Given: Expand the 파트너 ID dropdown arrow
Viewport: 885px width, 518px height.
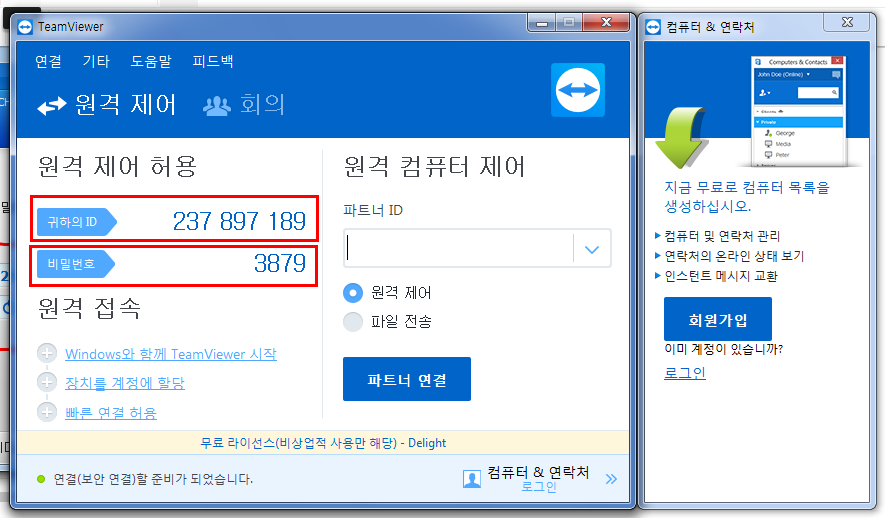Looking at the screenshot, I should click(x=591, y=250).
